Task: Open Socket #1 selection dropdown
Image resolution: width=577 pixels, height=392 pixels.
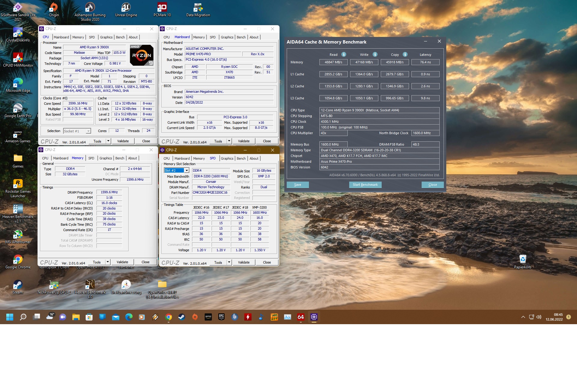Action: (x=77, y=131)
